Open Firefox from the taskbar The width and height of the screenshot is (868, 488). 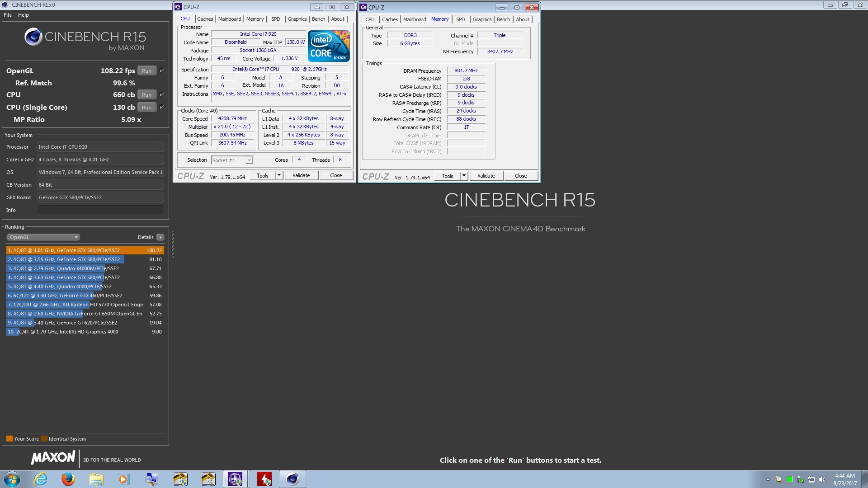pos(68,479)
